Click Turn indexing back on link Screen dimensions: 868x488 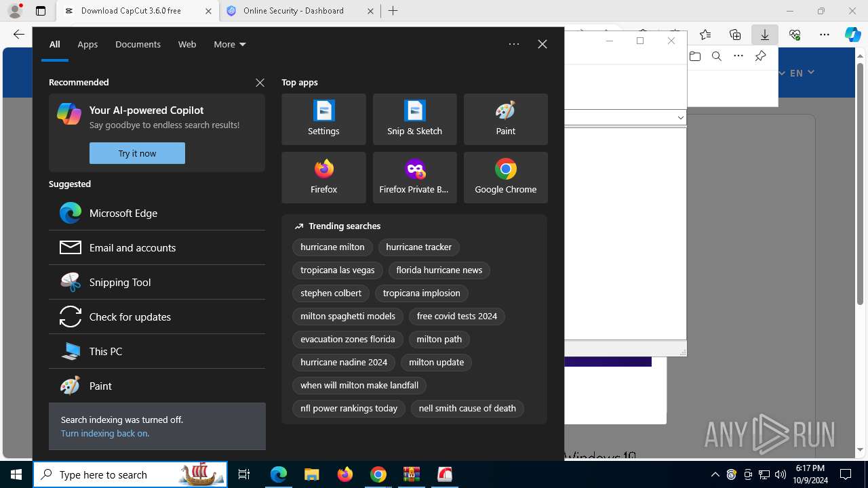point(105,433)
